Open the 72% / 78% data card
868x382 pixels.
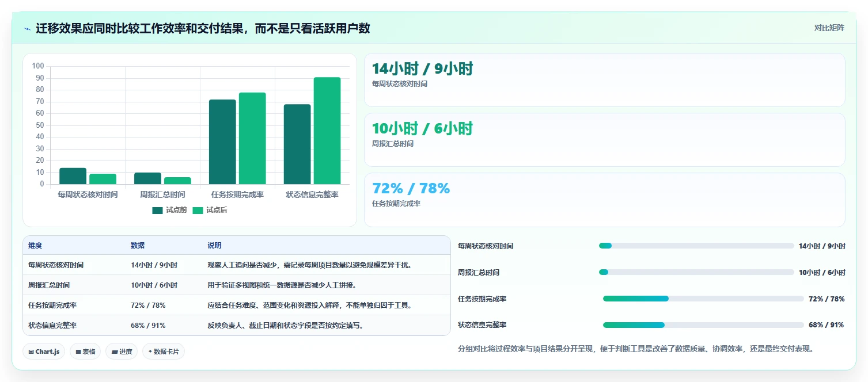click(x=605, y=200)
